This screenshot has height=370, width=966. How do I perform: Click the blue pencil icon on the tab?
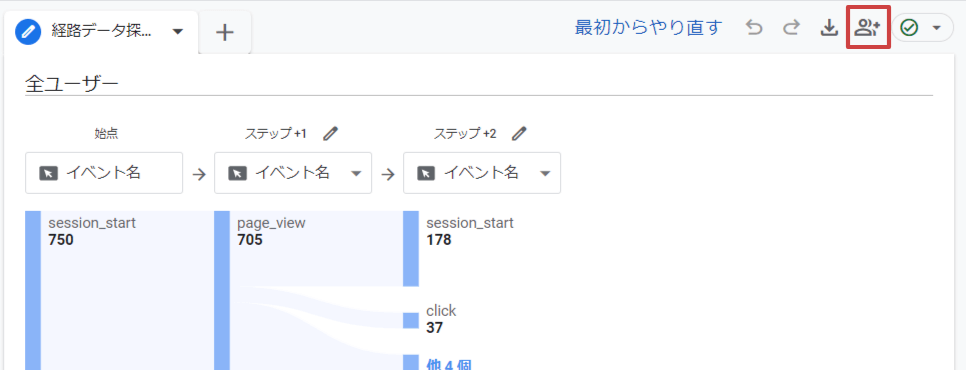point(28,31)
